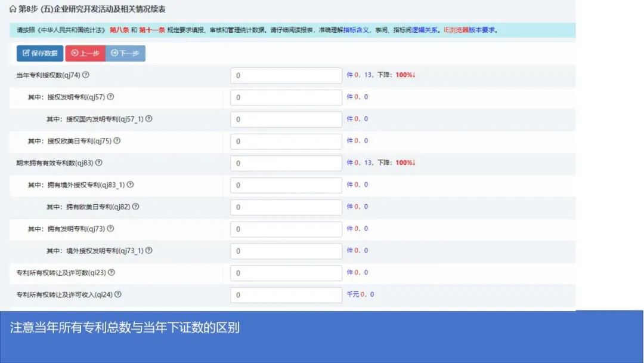Select the ql24 income input field
This screenshot has height=363, width=644.
(286, 294)
